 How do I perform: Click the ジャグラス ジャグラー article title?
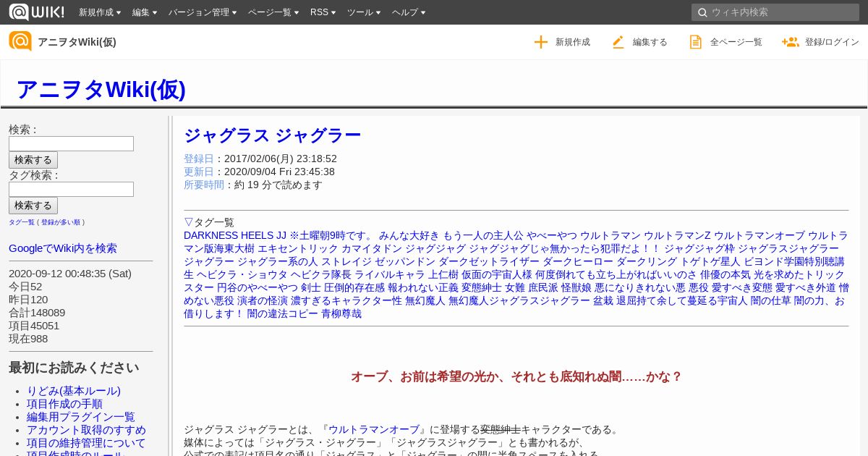pyautogui.click(x=272, y=135)
